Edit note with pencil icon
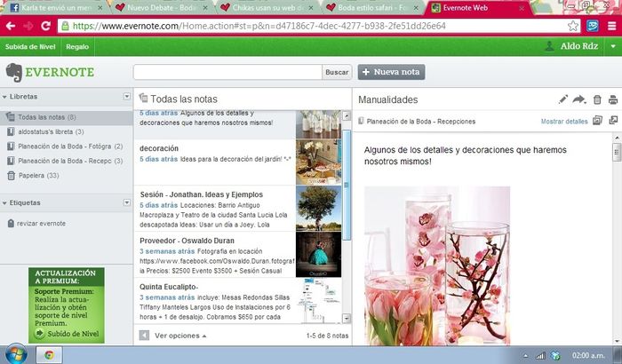The width and height of the screenshot is (622, 364). (x=562, y=99)
